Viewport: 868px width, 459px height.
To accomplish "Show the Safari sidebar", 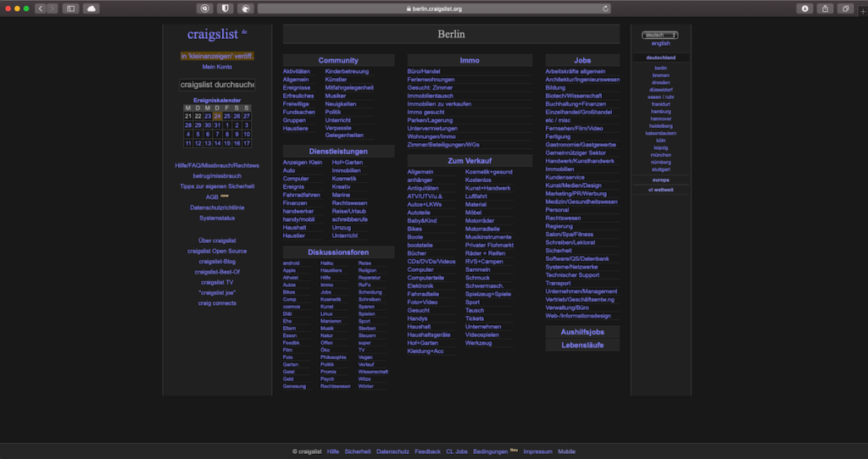I will pos(71,8).
